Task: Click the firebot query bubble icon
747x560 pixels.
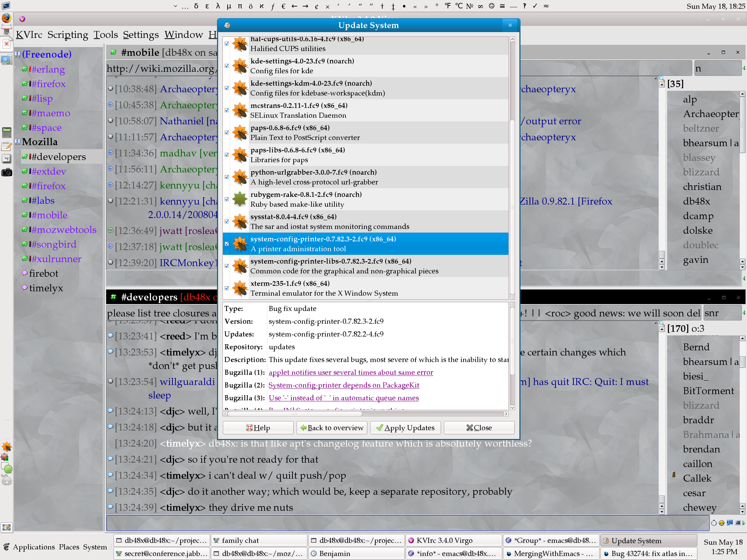Action: click(25, 273)
